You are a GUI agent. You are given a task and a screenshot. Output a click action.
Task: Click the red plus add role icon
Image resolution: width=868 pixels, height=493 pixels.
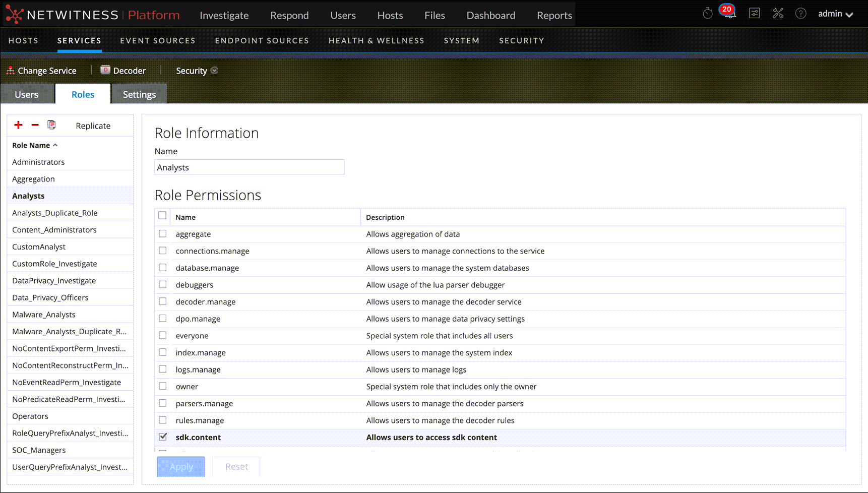19,125
